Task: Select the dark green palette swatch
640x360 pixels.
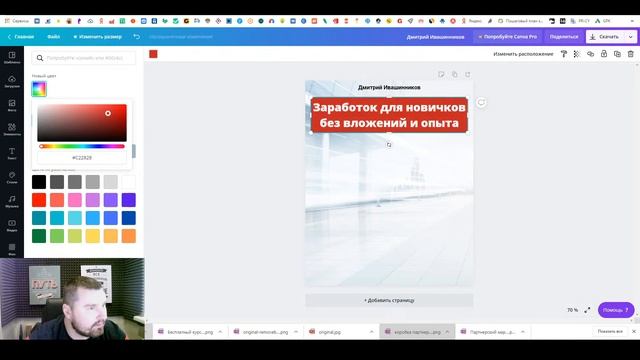Action: pyautogui.click(x=39, y=236)
